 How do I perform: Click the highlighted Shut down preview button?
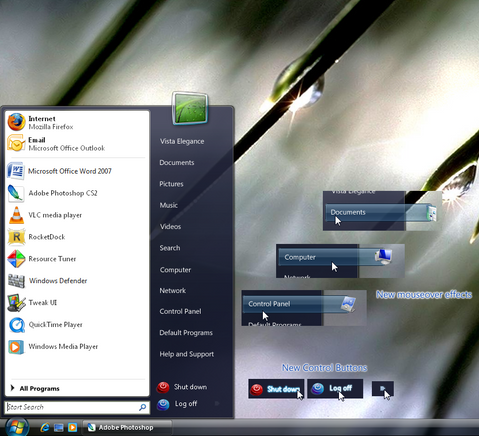(276, 389)
